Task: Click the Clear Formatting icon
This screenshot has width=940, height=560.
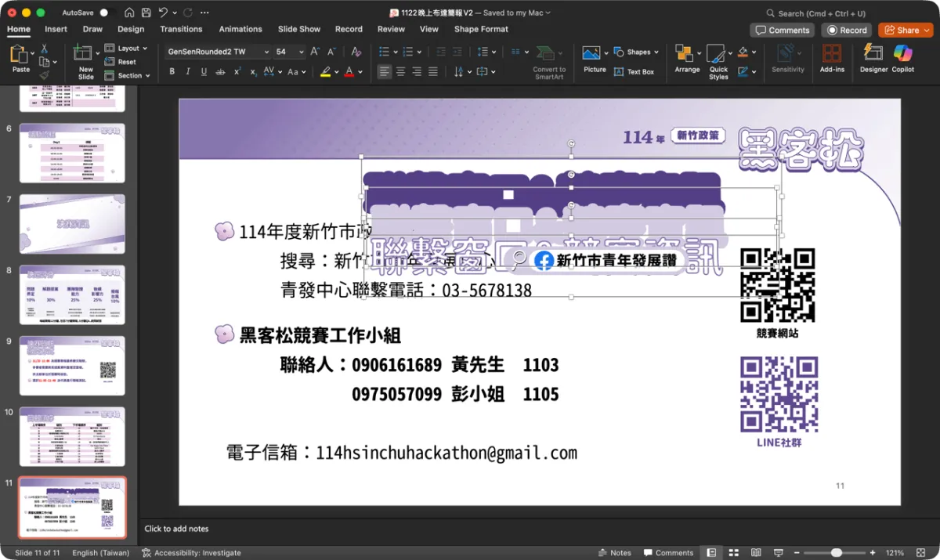Action: click(356, 52)
